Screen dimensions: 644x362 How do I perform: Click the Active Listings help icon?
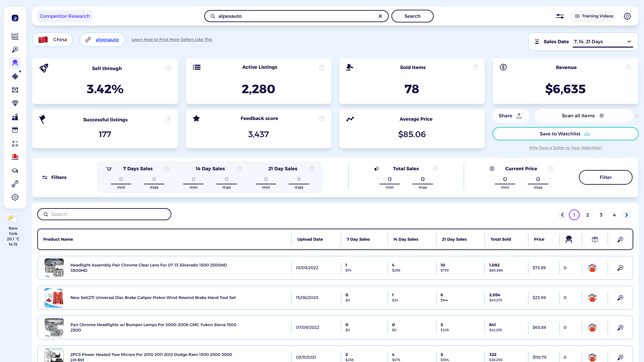coord(322,67)
